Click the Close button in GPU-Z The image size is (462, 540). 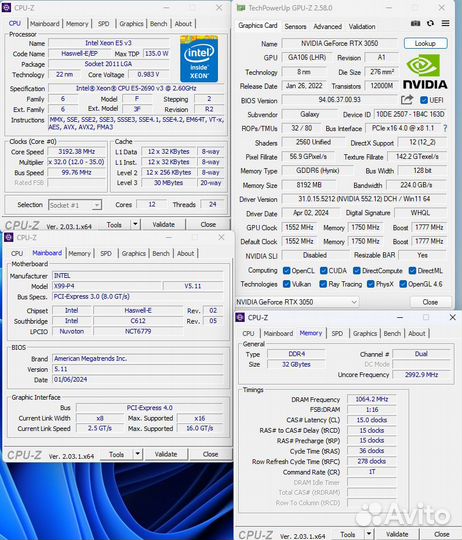430,302
